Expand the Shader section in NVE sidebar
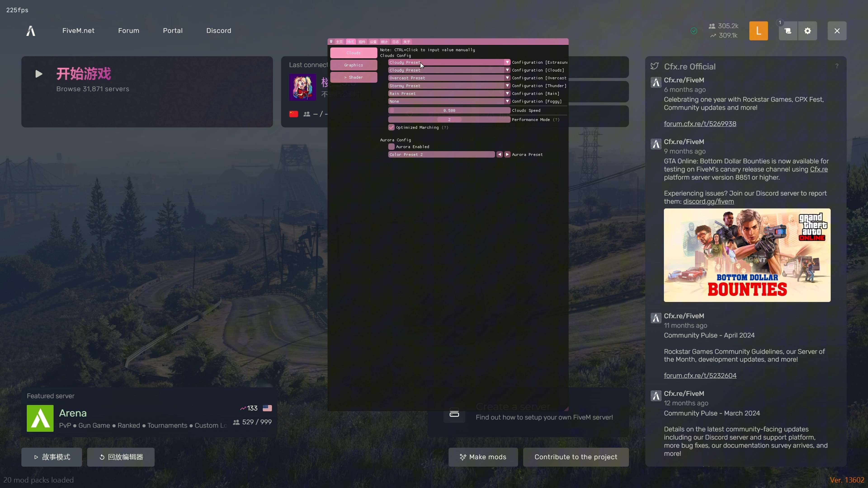868x488 pixels. point(354,77)
